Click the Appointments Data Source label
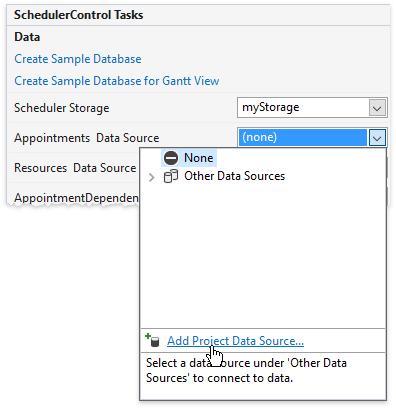The width and height of the screenshot is (396, 409). click(87, 138)
